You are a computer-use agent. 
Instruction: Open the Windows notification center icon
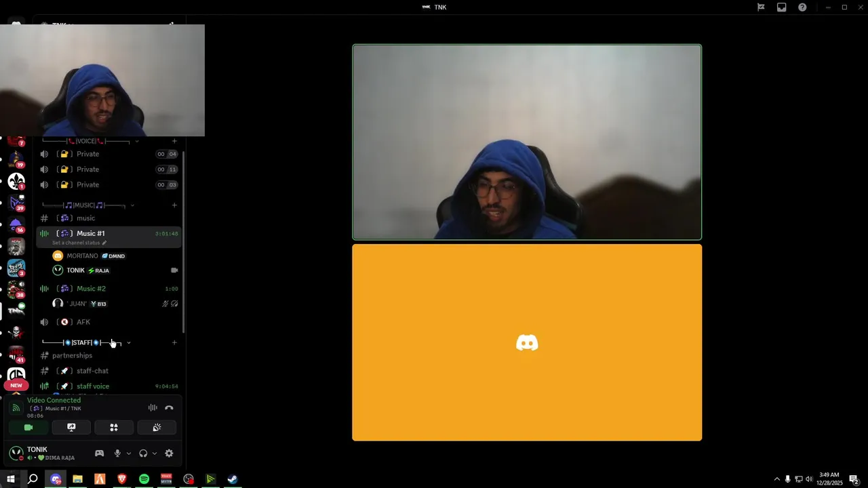854,479
